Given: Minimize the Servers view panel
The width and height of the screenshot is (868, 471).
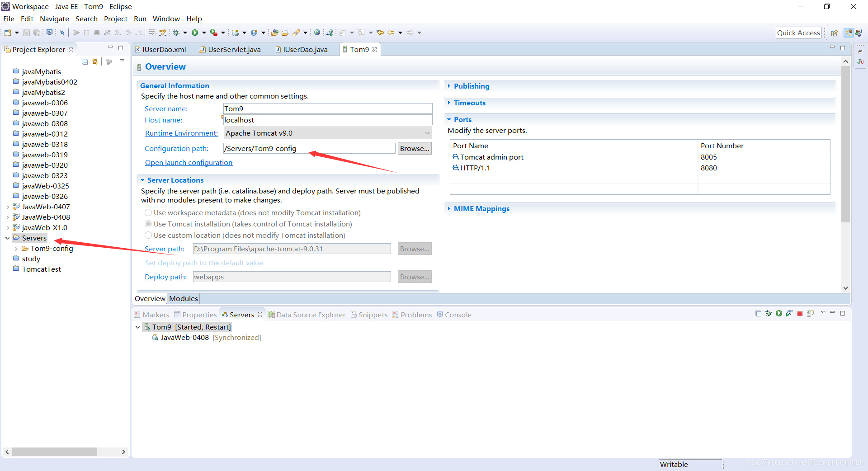Looking at the screenshot, I should (x=832, y=313).
